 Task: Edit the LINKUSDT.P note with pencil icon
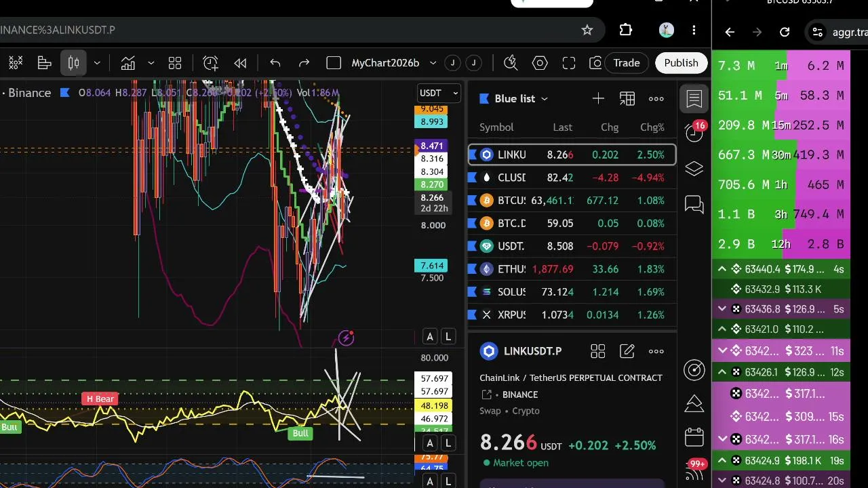click(627, 351)
